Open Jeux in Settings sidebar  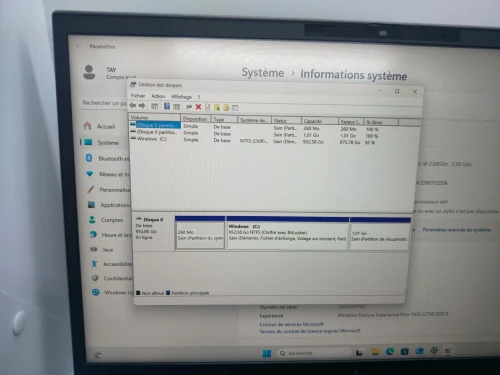pos(102,249)
